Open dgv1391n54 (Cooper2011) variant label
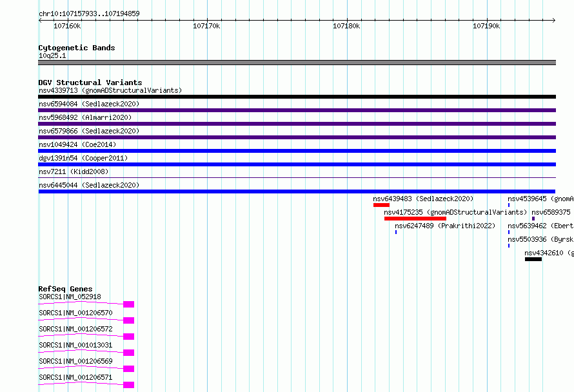This screenshot has height=392, width=574. pyautogui.click(x=83, y=158)
